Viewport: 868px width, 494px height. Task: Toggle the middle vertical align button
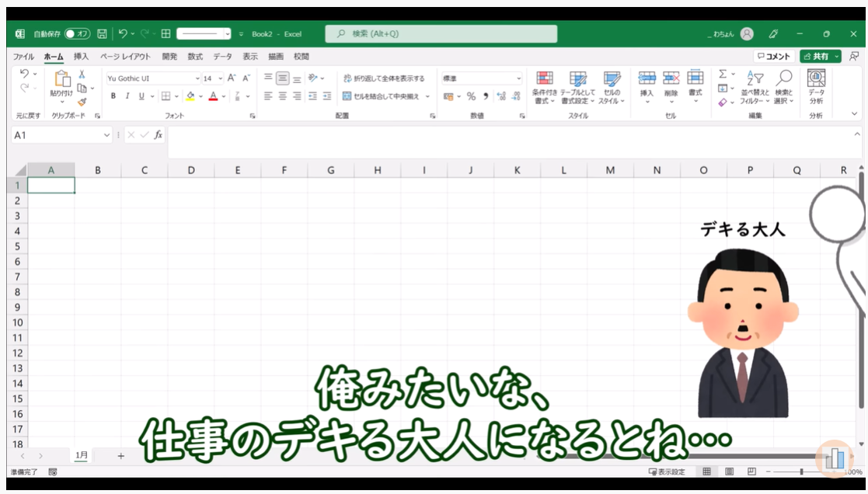pyautogui.click(x=283, y=78)
